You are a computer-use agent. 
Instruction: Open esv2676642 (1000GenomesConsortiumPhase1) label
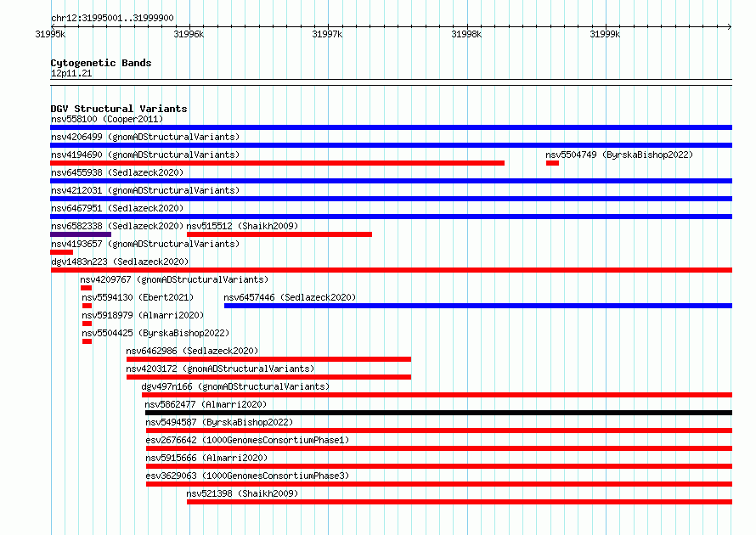tap(247, 440)
